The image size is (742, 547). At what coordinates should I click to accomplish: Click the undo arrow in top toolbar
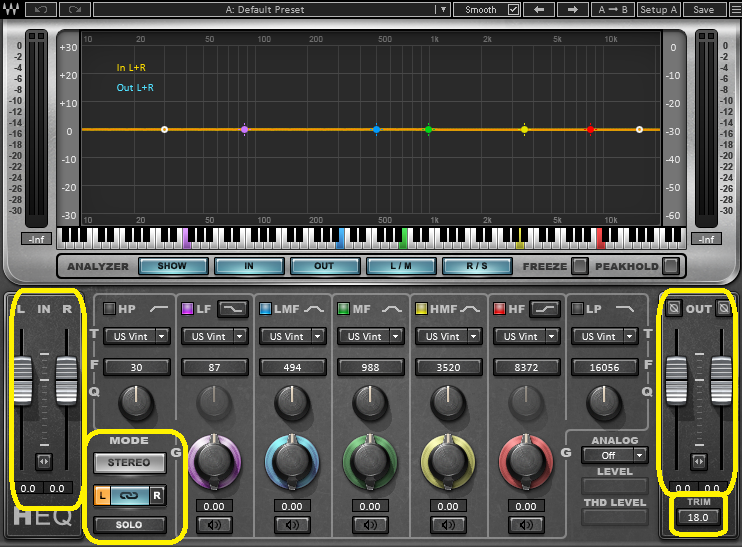(40, 9)
